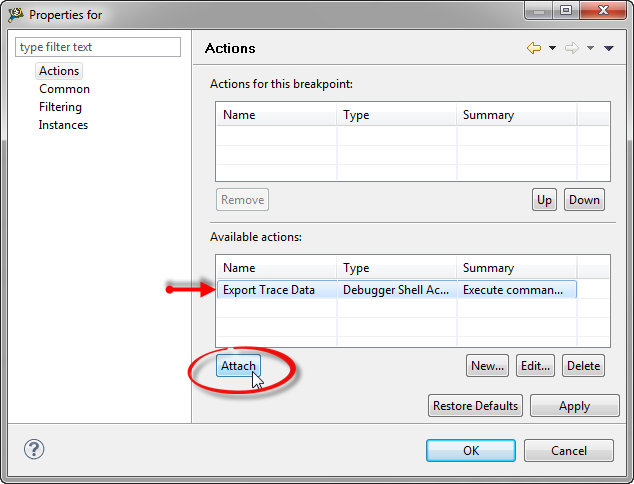Confirm the dialog with OK
634x484 pixels.
coord(470,451)
